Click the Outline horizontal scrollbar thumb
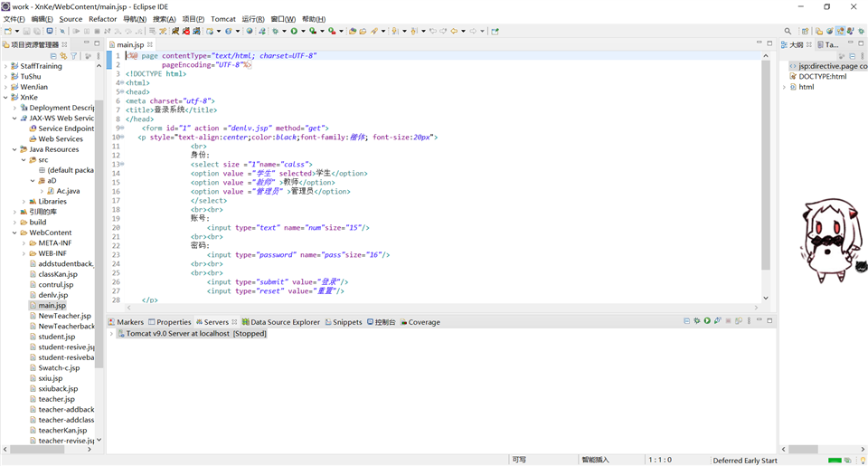 [x=803, y=449]
